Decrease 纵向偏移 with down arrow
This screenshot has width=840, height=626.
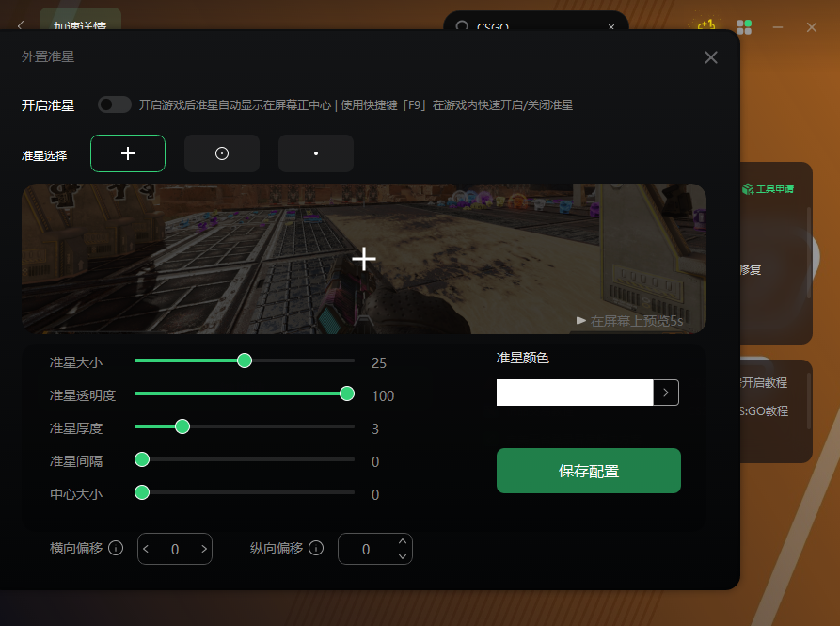coord(403,556)
